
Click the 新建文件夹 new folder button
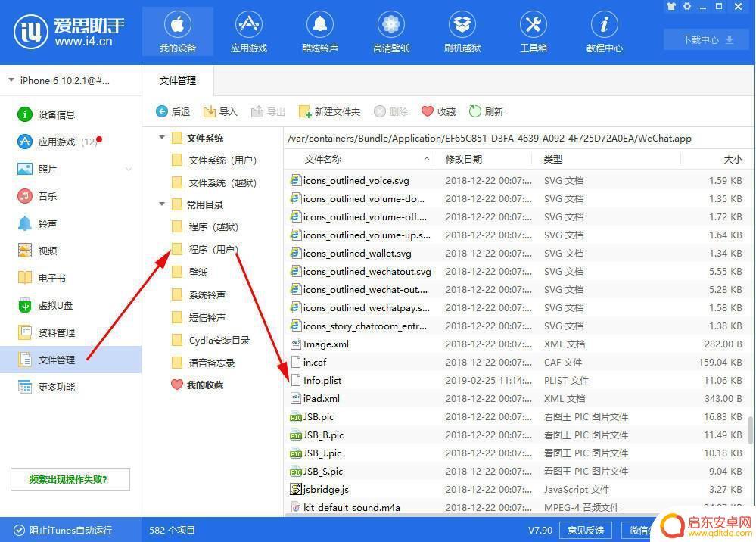click(329, 112)
